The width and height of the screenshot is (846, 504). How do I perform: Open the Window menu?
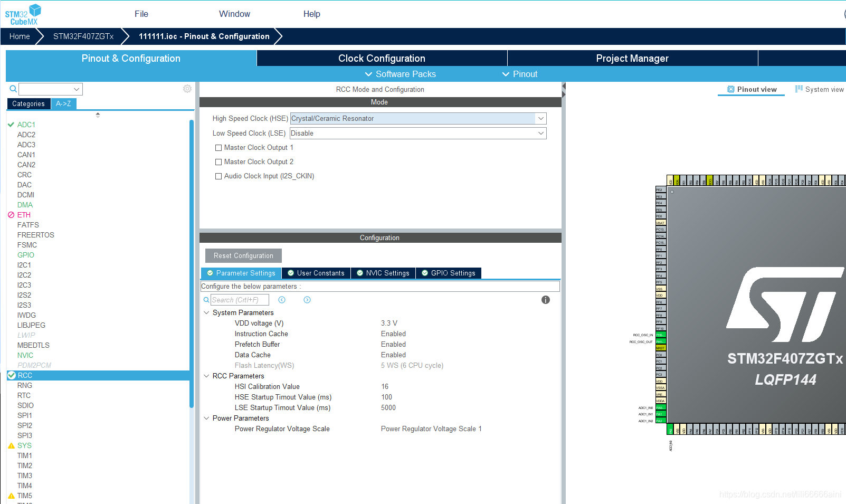pos(235,14)
